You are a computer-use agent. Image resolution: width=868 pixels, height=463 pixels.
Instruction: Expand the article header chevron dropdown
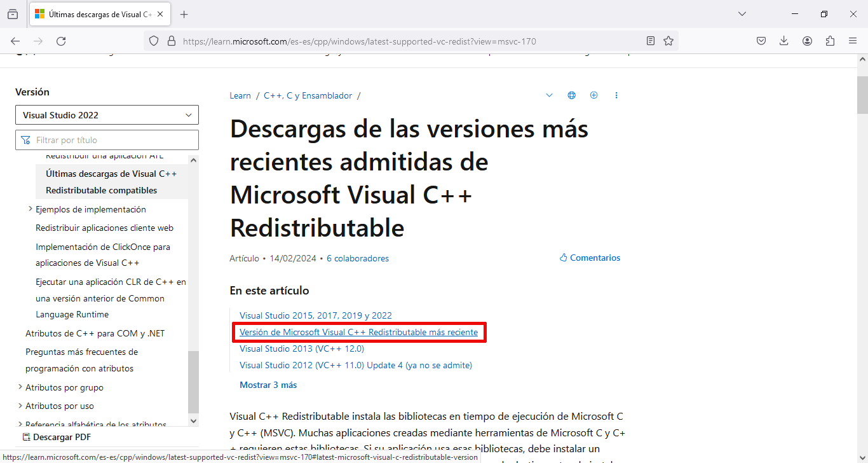click(549, 95)
